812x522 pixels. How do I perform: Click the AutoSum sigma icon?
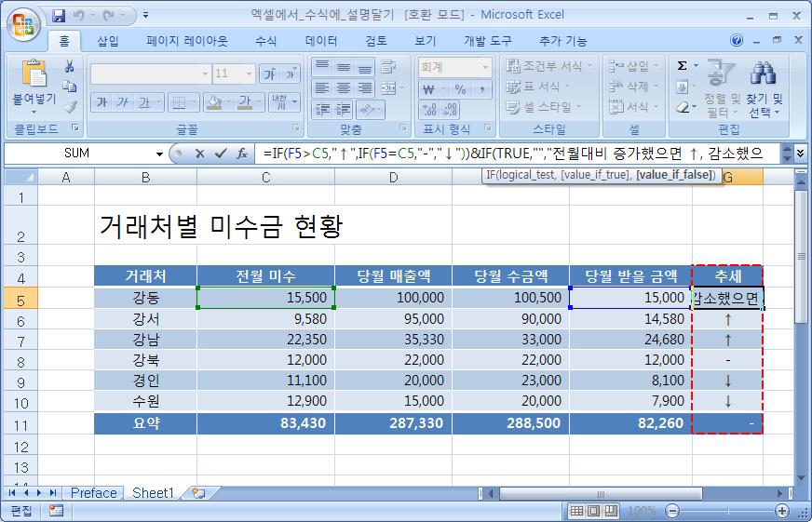click(x=682, y=66)
